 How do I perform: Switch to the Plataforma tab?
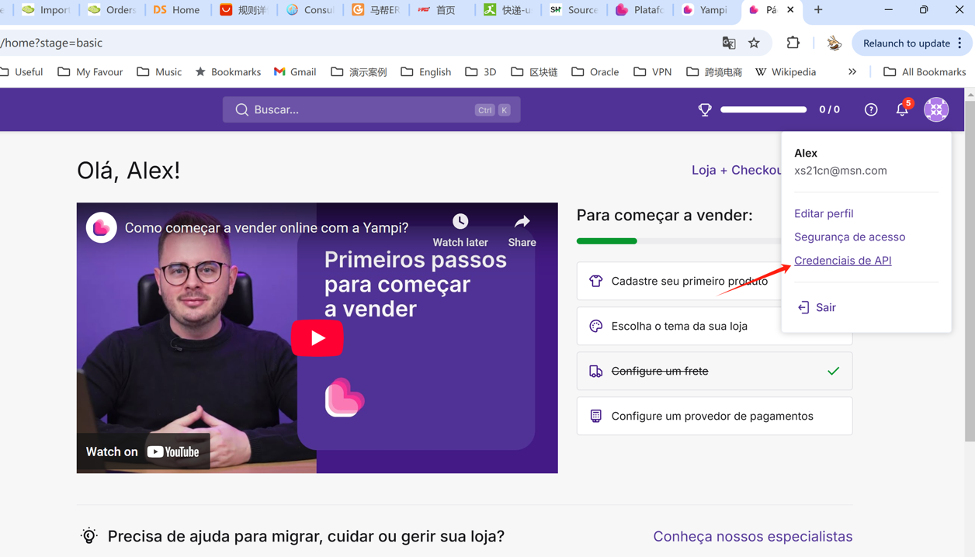tap(640, 9)
